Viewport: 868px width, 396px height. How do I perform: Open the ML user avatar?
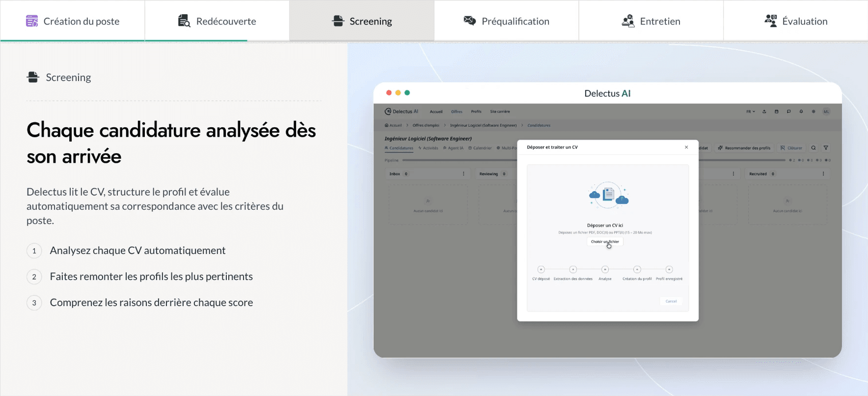[827, 112]
